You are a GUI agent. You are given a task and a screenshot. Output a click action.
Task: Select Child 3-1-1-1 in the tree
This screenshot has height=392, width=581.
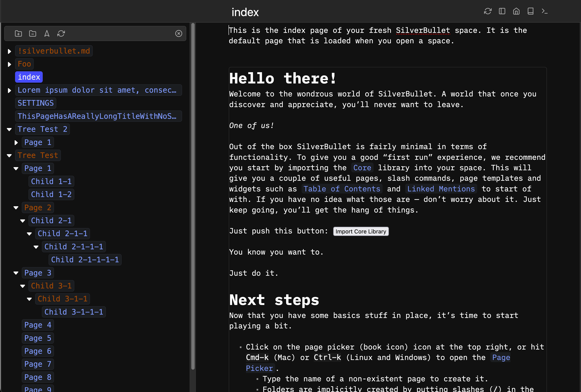(x=73, y=312)
